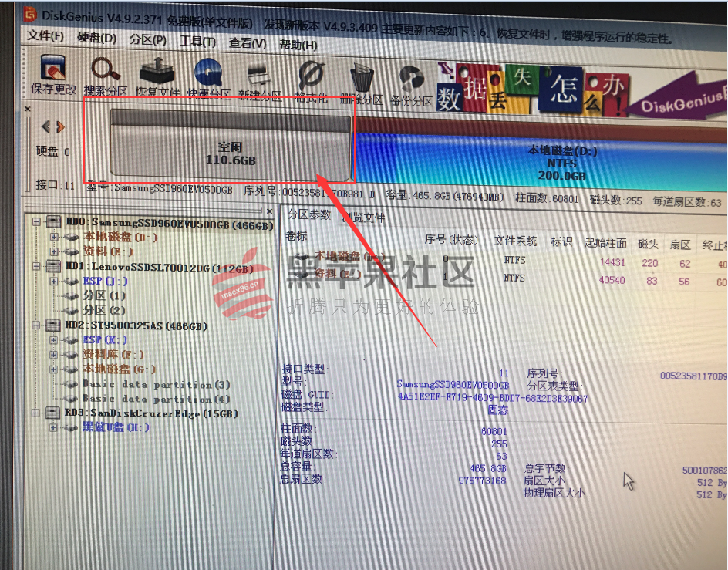Expand the 资料 (E:) node under HD0
The image size is (728, 570).
54,251
